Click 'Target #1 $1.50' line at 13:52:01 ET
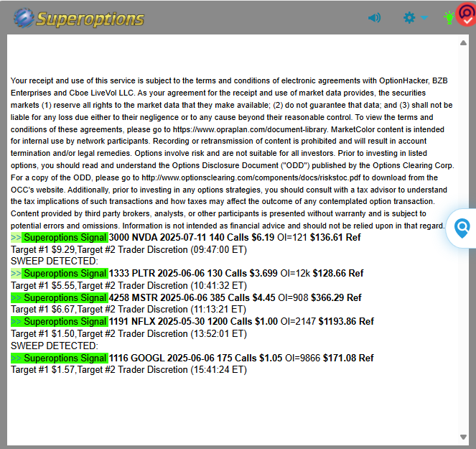Image resolution: width=476 pixels, height=449 pixels. pyautogui.click(x=129, y=333)
